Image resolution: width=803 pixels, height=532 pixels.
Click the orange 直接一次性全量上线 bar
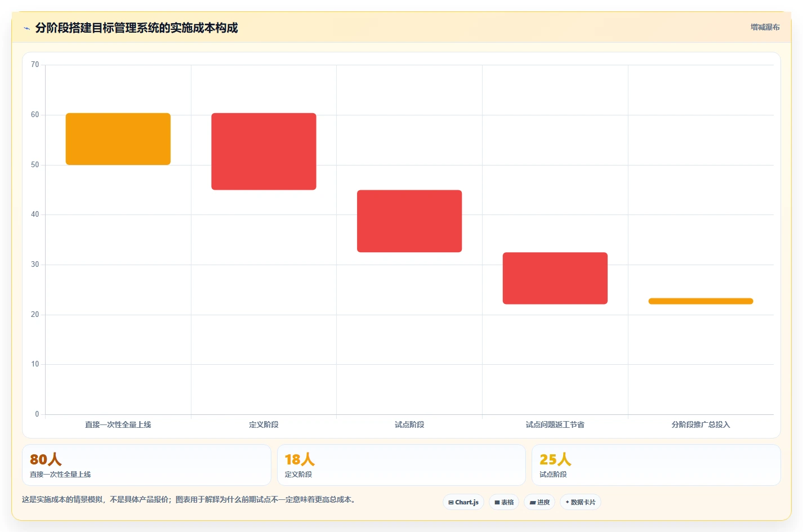coord(118,139)
